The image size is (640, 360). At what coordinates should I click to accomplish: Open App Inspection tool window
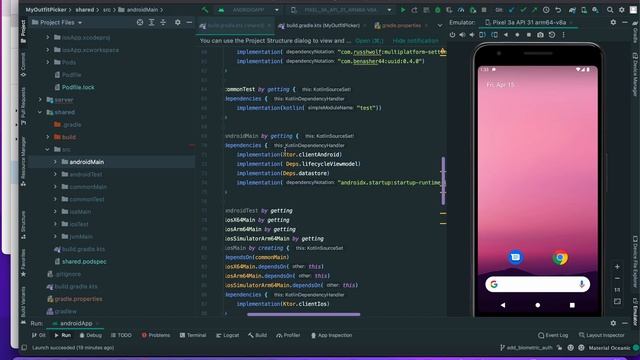tap(331, 335)
